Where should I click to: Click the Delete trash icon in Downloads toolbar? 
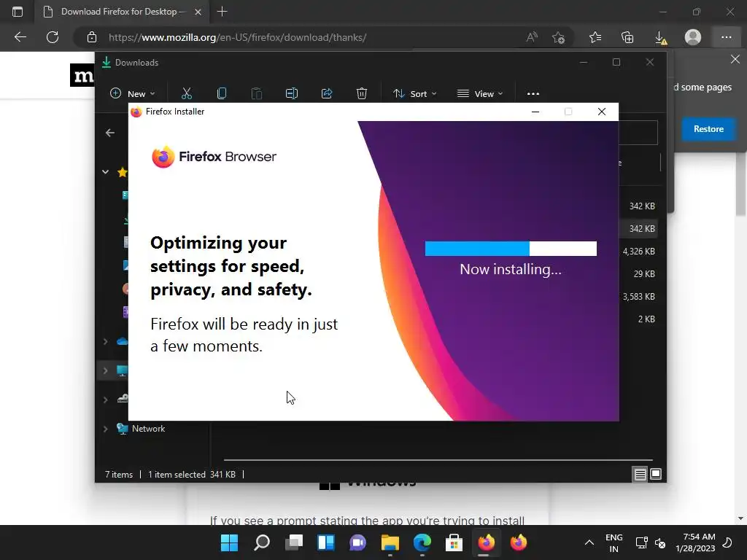coord(362,93)
